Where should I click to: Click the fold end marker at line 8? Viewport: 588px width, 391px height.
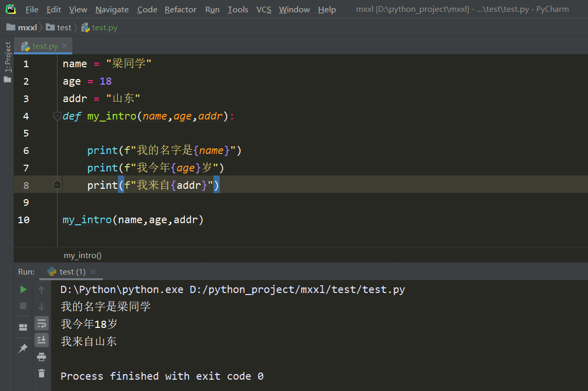point(57,184)
